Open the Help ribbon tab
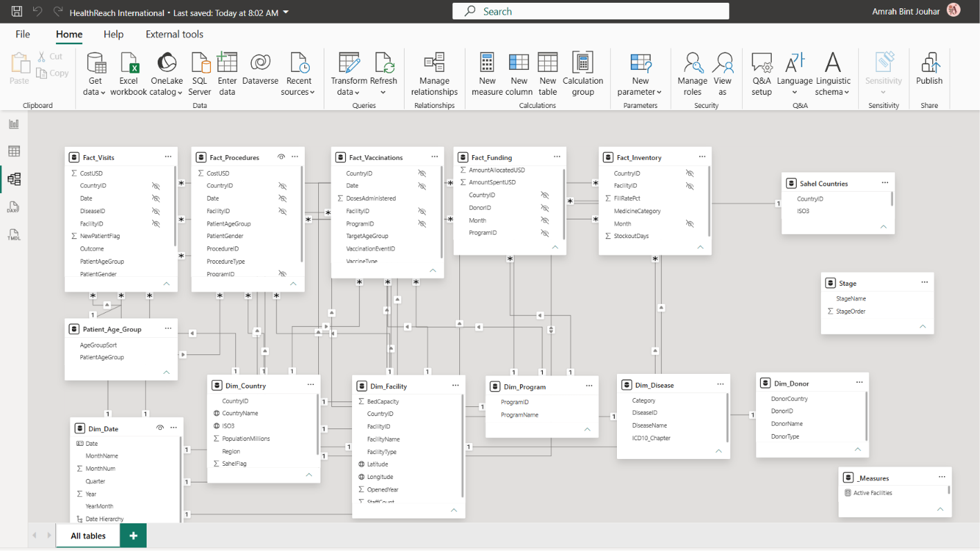 point(113,34)
